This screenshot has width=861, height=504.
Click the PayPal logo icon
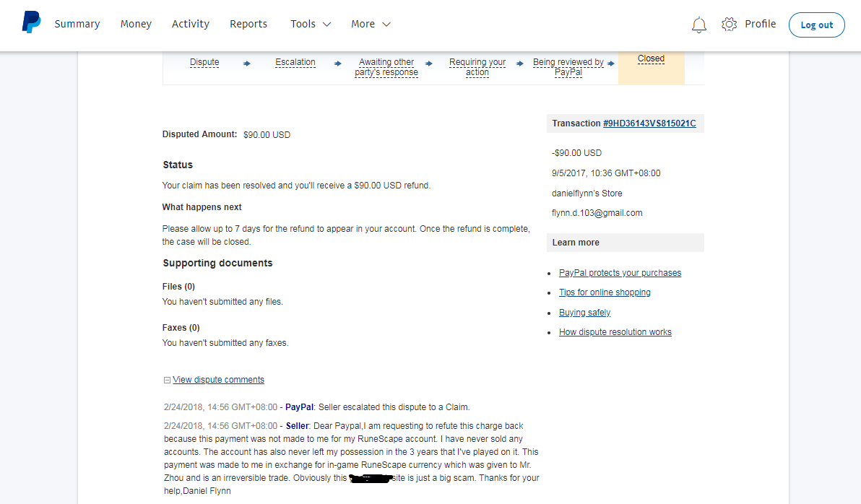31,22
